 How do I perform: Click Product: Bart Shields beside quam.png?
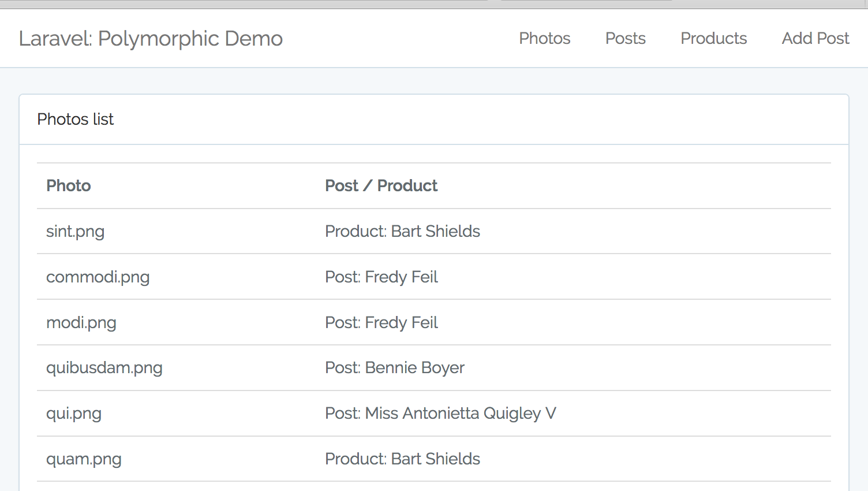click(402, 459)
